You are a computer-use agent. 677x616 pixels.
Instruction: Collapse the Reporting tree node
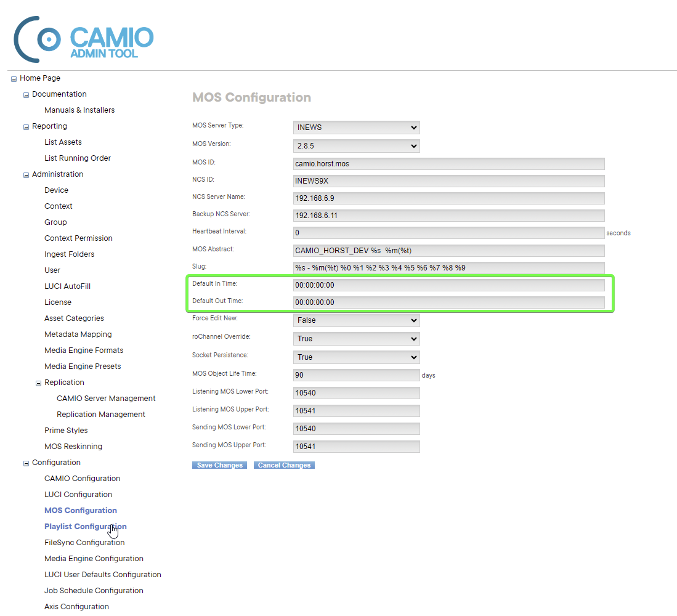pyautogui.click(x=26, y=127)
